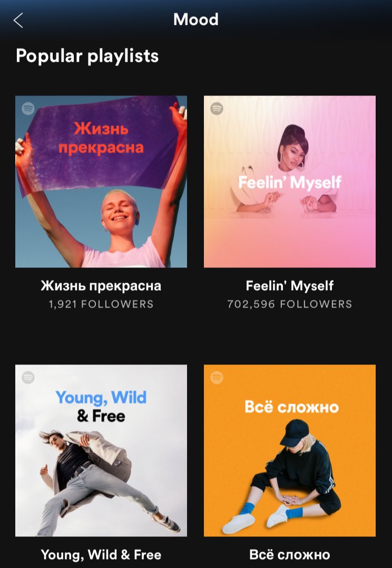Open the Feelin' Myself playlist cover
The width and height of the screenshot is (392, 568).
pos(290,181)
